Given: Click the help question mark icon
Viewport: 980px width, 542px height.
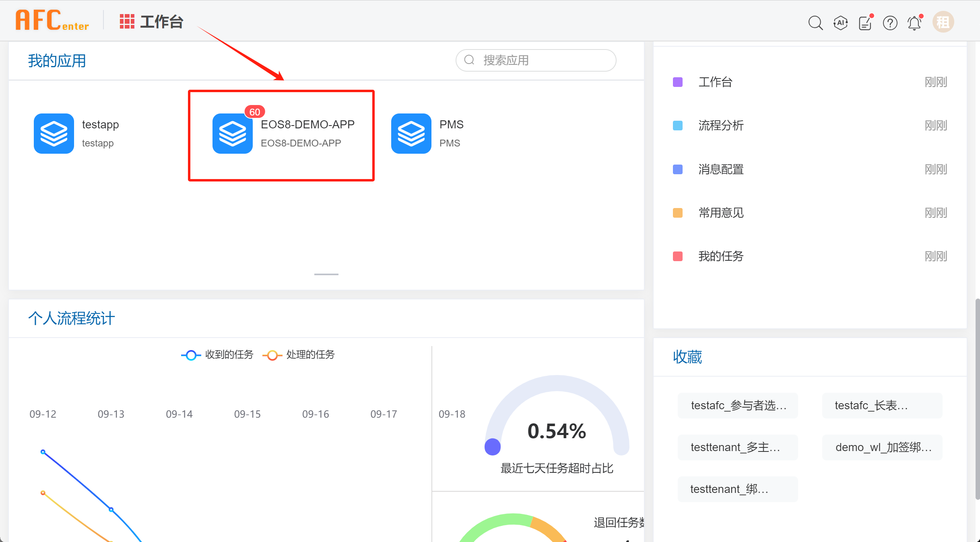Looking at the screenshot, I should point(890,23).
